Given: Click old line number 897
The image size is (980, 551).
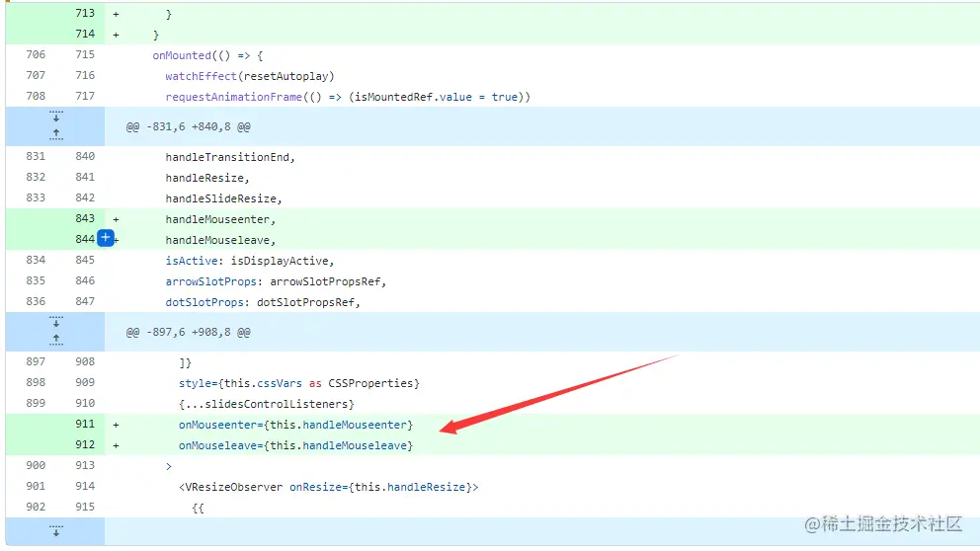Looking at the screenshot, I should pos(36,361).
